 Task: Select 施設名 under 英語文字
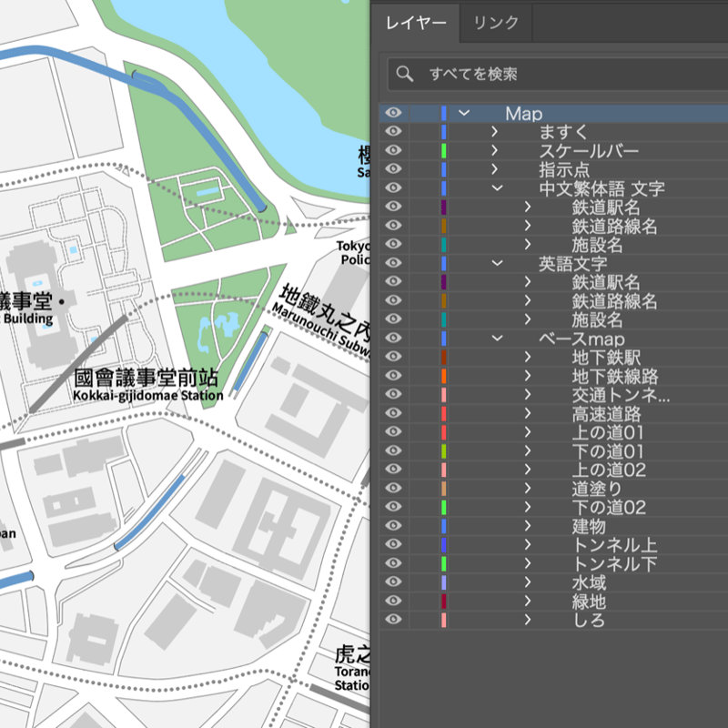pos(597,320)
